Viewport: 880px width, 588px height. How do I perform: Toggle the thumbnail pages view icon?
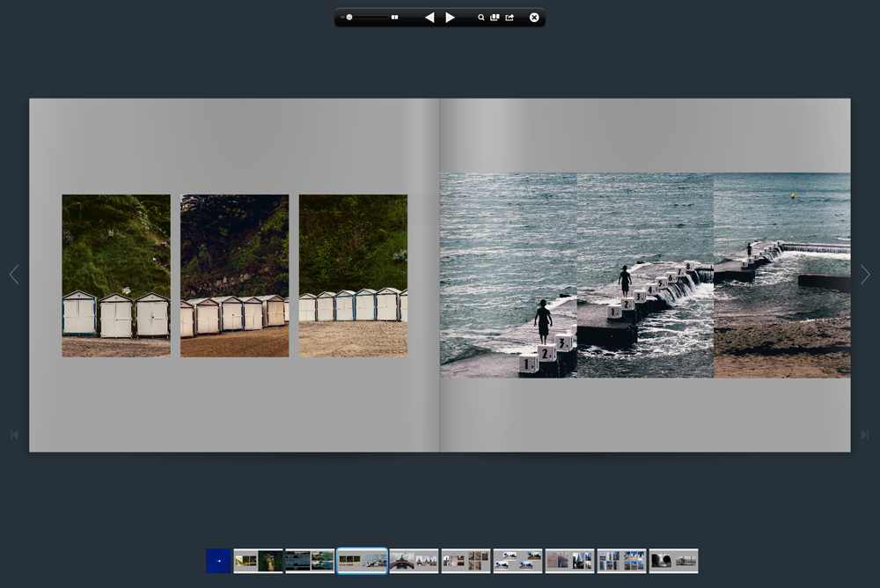click(x=495, y=18)
